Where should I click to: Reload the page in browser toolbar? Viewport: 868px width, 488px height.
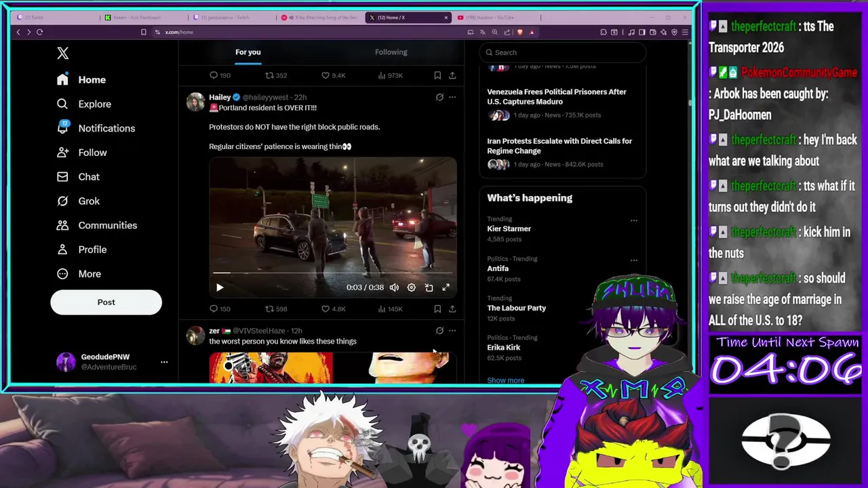39,32
